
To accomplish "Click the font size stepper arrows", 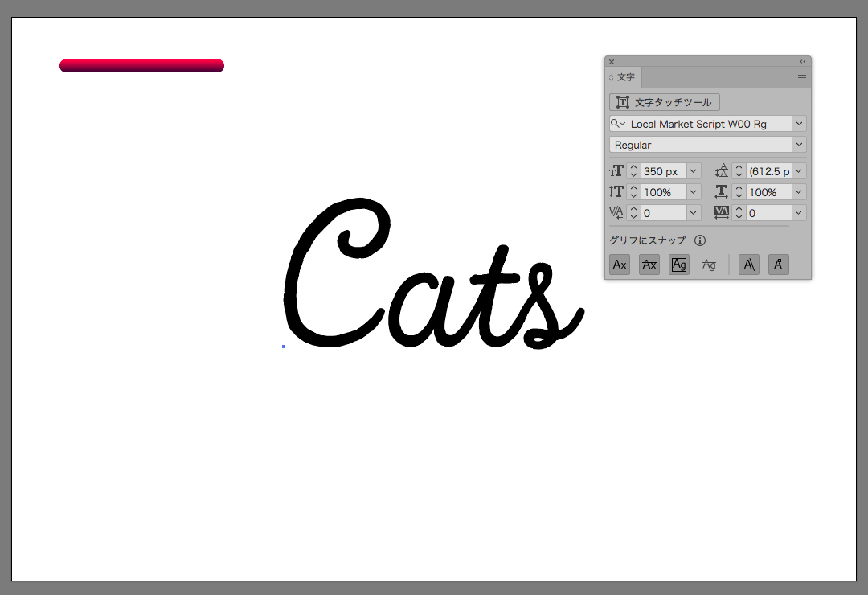I will point(633,171).
